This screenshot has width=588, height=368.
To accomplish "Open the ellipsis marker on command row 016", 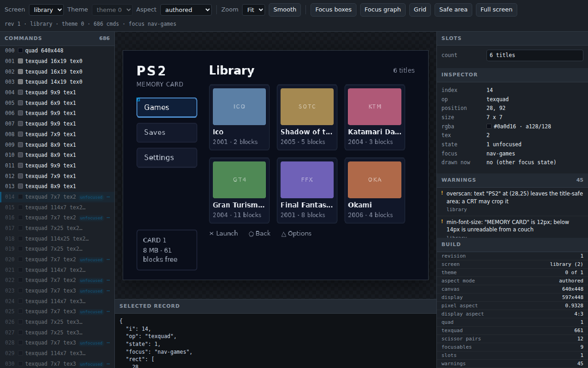I will (x=108, y=218).
